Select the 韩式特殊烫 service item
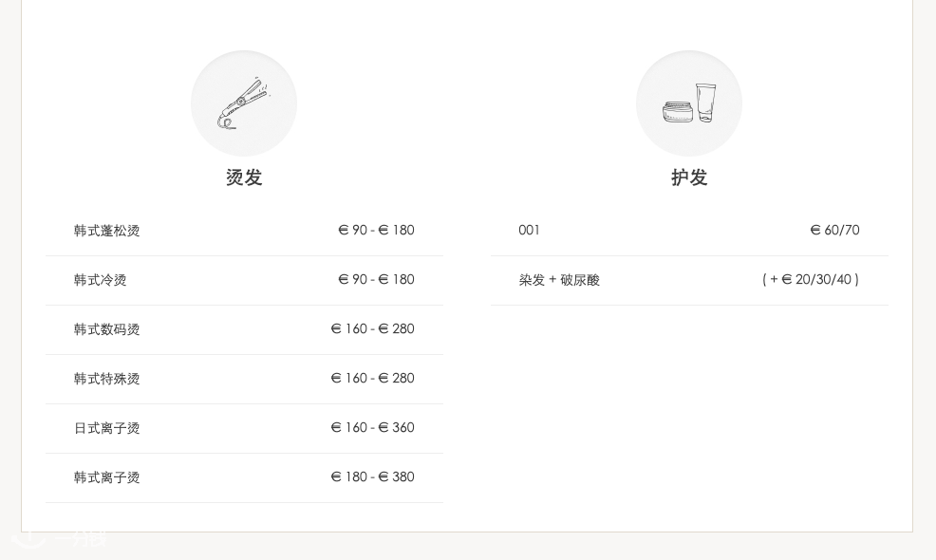 (x=244, y=379)
